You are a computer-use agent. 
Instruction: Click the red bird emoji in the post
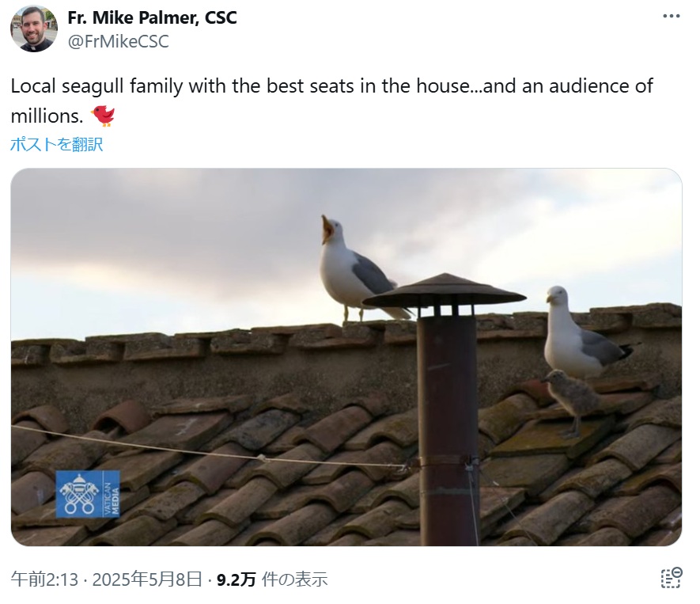pyautogui.click(x=103, y=116)
